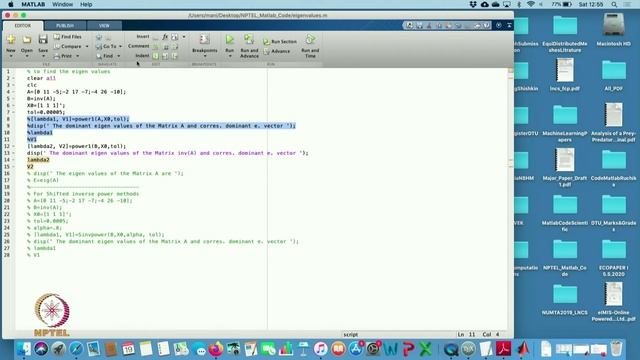Open Safari from the Dock

[x=76, y=349]
